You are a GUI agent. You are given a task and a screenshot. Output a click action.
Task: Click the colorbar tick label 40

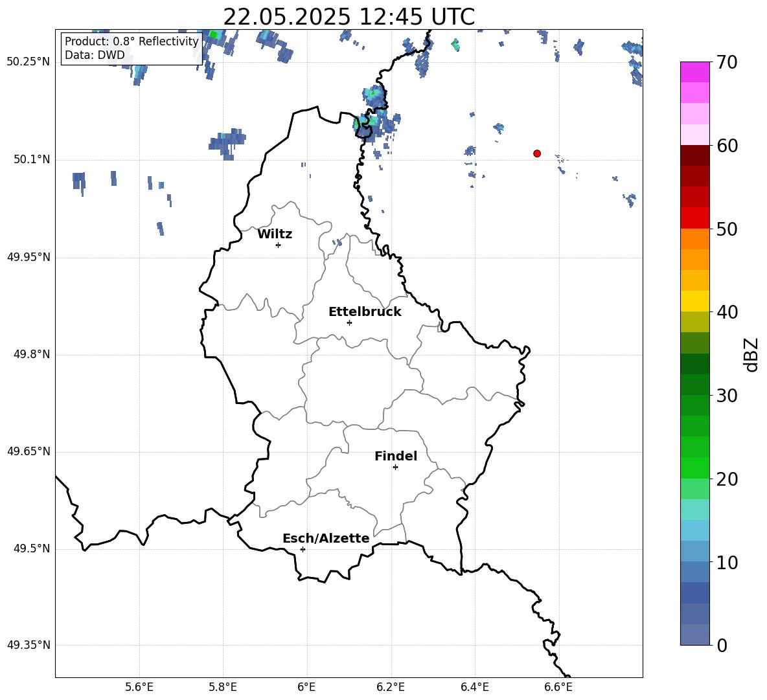727,312
